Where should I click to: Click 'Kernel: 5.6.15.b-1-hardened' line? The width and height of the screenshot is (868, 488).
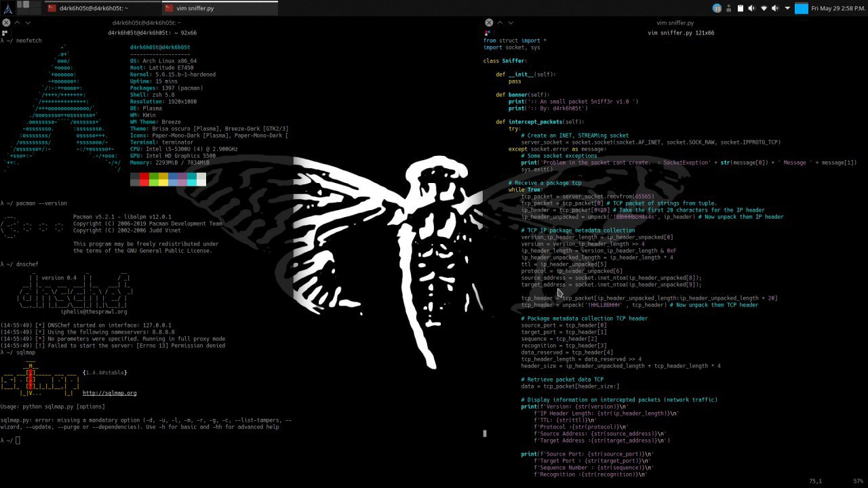click(x=173, y=75)
